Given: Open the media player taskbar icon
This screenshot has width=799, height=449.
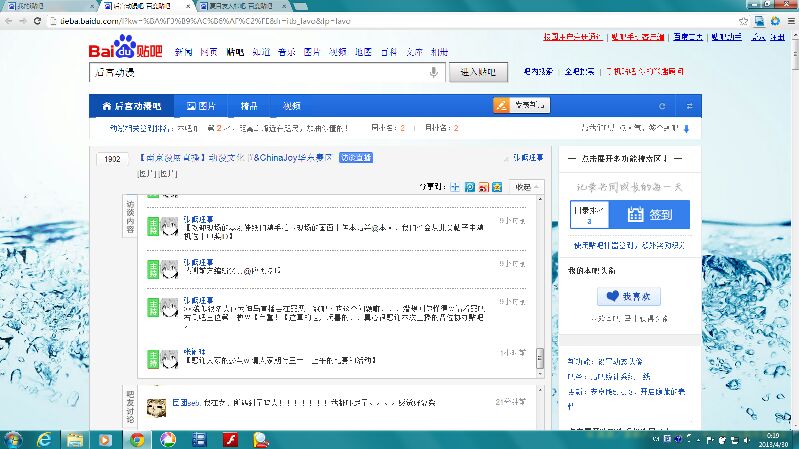Looking at the screenshot, I should (x=105, y=439).
